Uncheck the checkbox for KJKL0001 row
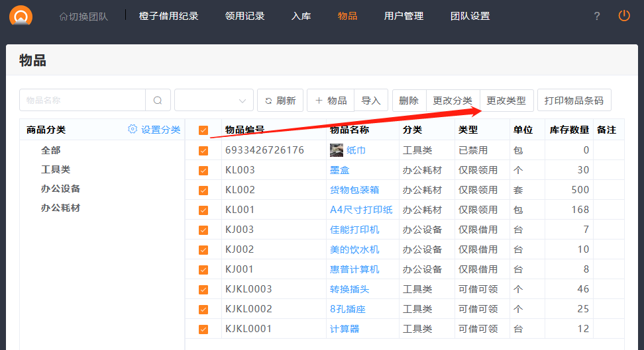 [x=203, y=329]
